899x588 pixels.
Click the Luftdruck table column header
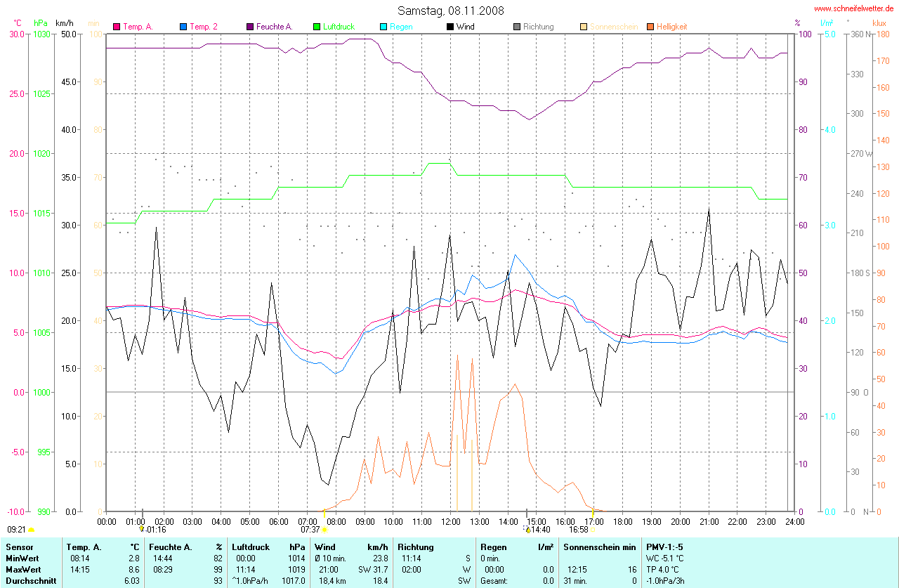pos(251,547)
